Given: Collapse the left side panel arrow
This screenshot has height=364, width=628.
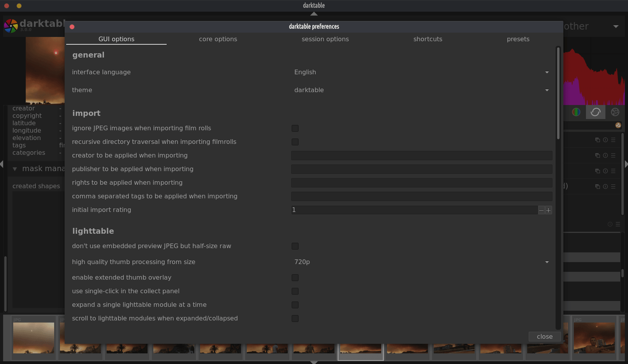Looking at the screenshot, I should 2,164.
